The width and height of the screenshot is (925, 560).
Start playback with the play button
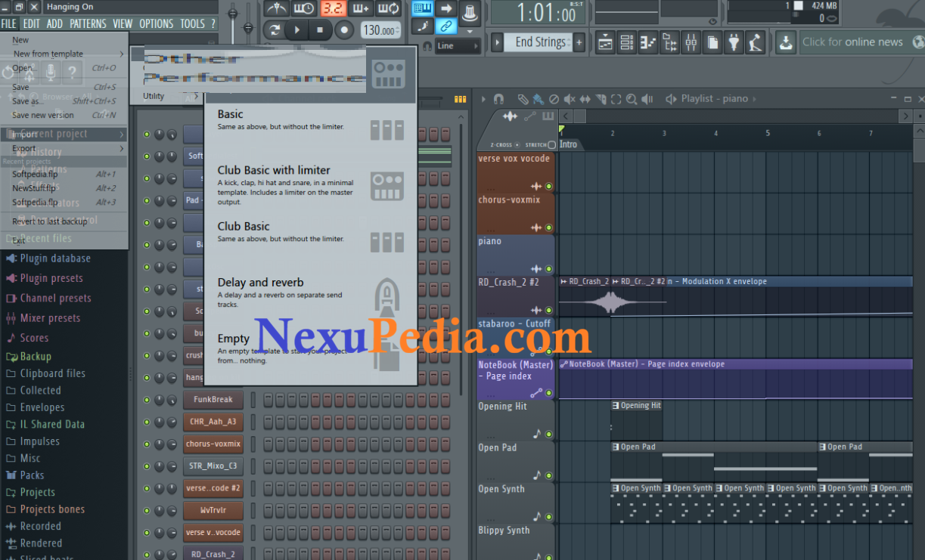tap(297, 30)
